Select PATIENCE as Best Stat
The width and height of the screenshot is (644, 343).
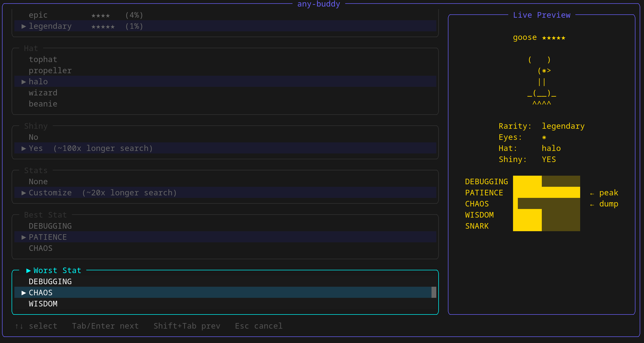(48, 237)
